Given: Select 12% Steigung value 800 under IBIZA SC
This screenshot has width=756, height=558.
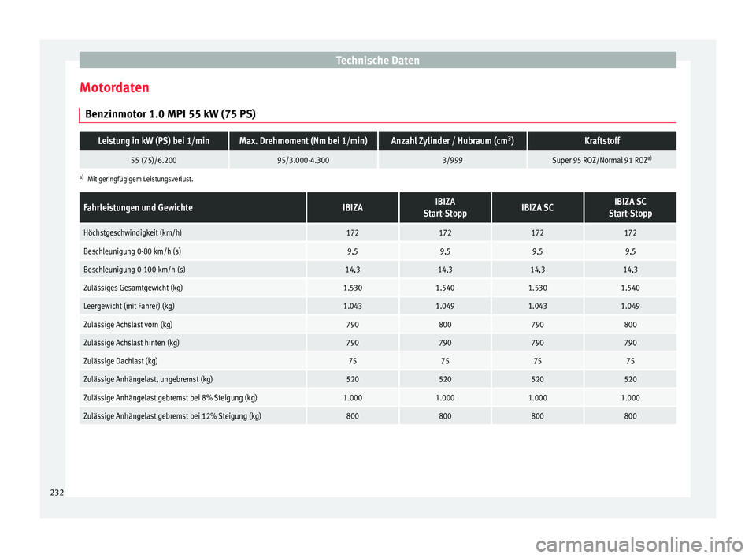Looking at the screenshot, I should 538,416.
